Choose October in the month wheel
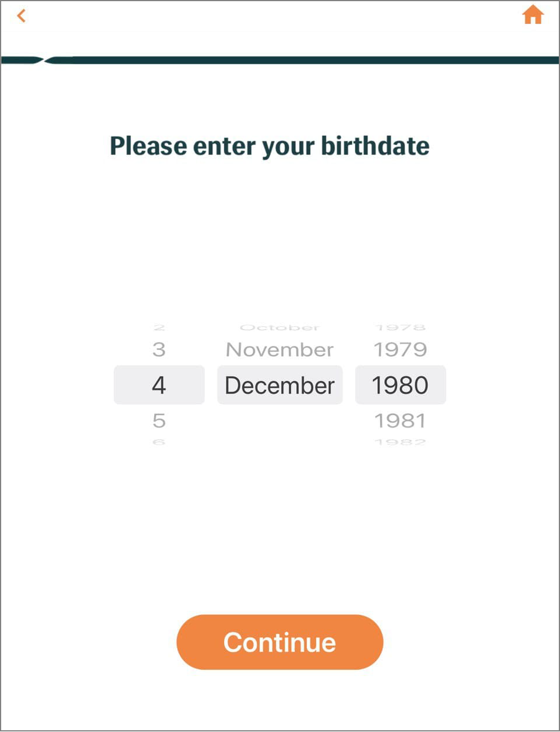 [280, 328]
